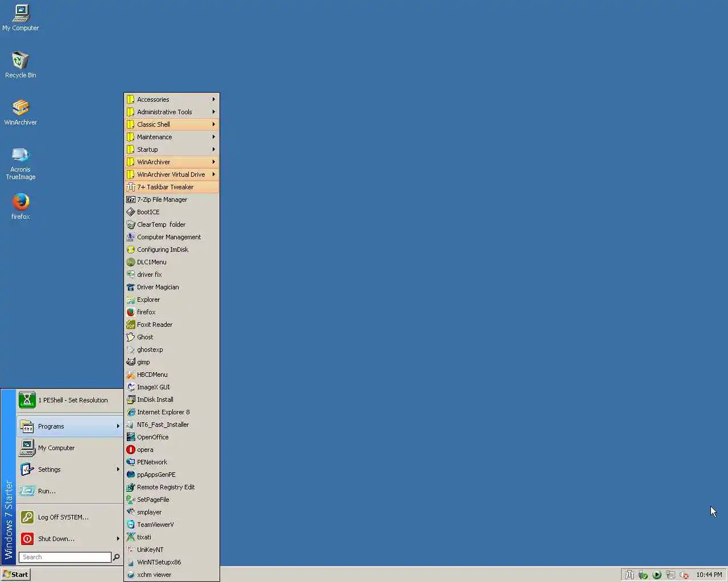This screenshot has height=582, width=728.
Task: Open Explorer from the Programs list
Action: coord(172,300)
